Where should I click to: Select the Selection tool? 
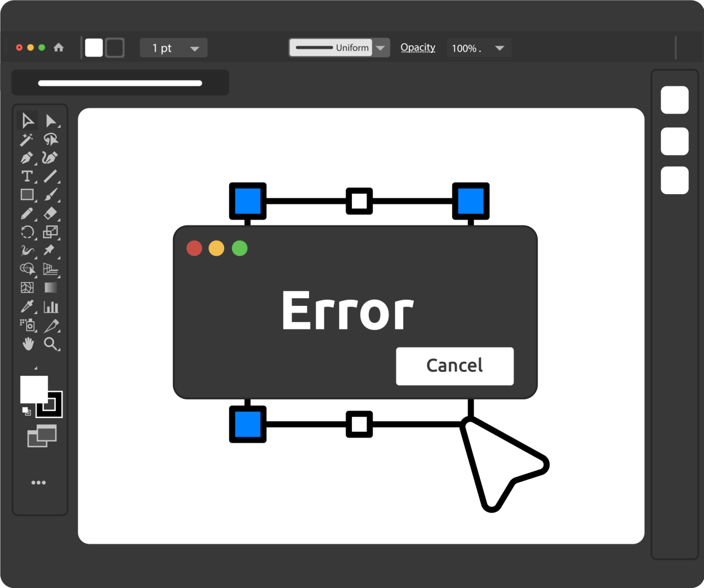point(27,121)
